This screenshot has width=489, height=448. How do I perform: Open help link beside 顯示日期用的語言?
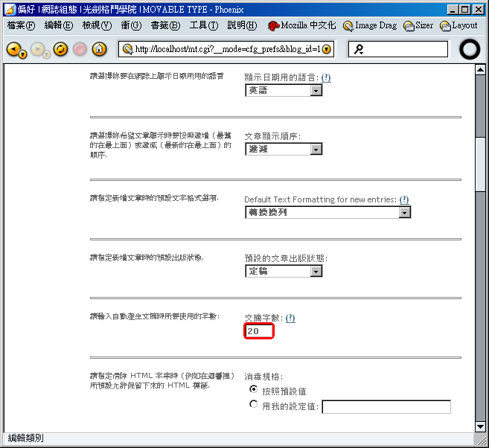(326, 77)
